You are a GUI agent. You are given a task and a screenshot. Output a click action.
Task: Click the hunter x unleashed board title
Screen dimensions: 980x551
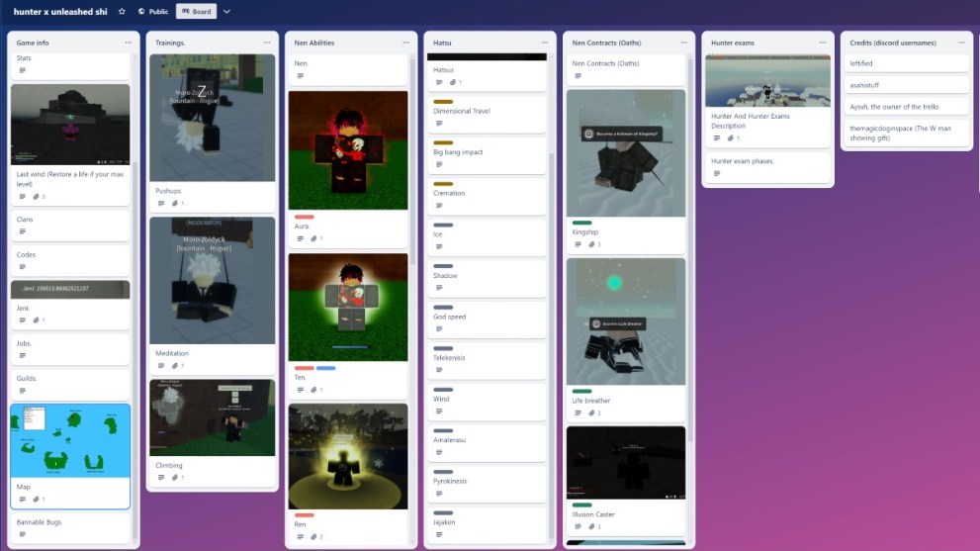pos(61,12)
